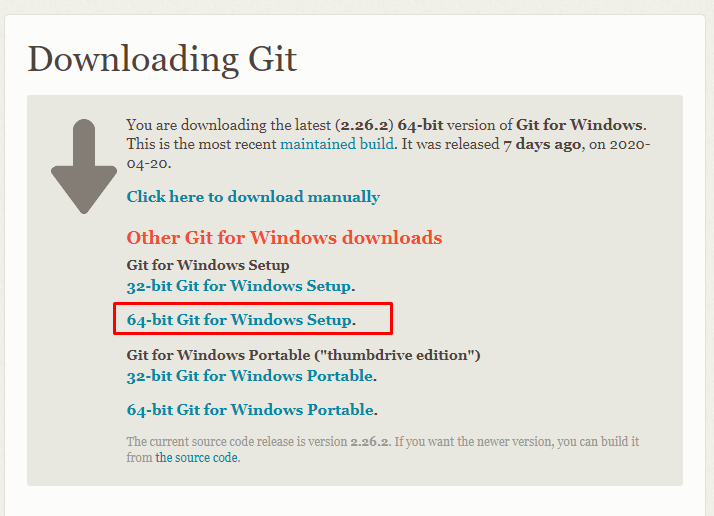Screen dimensions: 714x516
Task: Click the bold "7 days ago" text
Action: pos(542,144)
